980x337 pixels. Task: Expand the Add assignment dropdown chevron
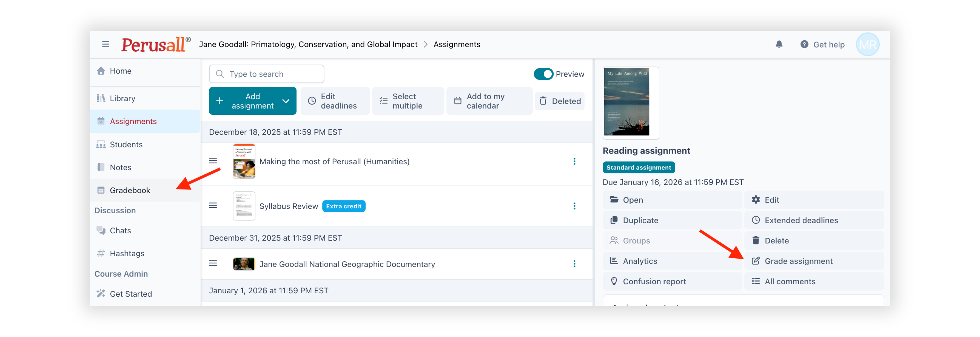[286, 101]
